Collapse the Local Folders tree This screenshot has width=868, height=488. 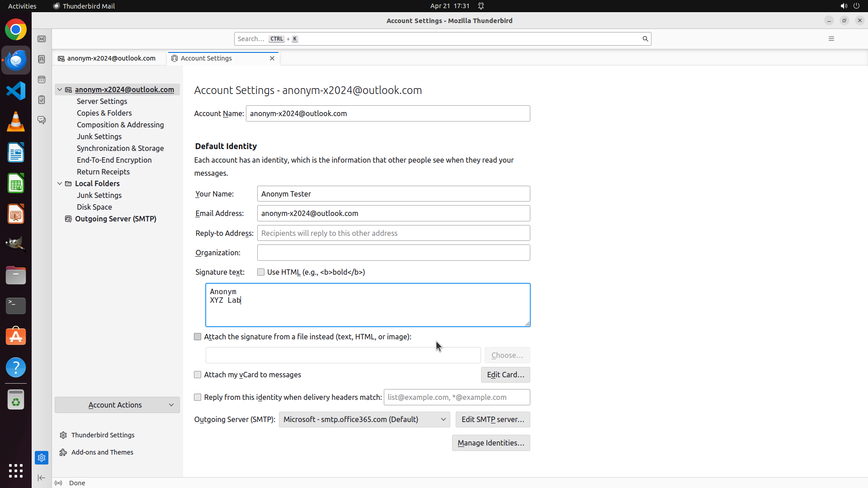[60, 183]
